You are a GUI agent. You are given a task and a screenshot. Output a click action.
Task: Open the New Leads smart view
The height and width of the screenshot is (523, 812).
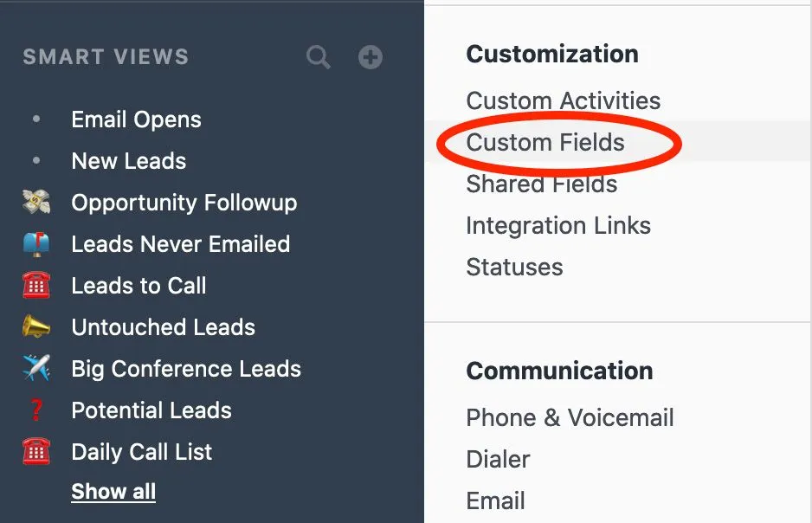click(128, 161)
